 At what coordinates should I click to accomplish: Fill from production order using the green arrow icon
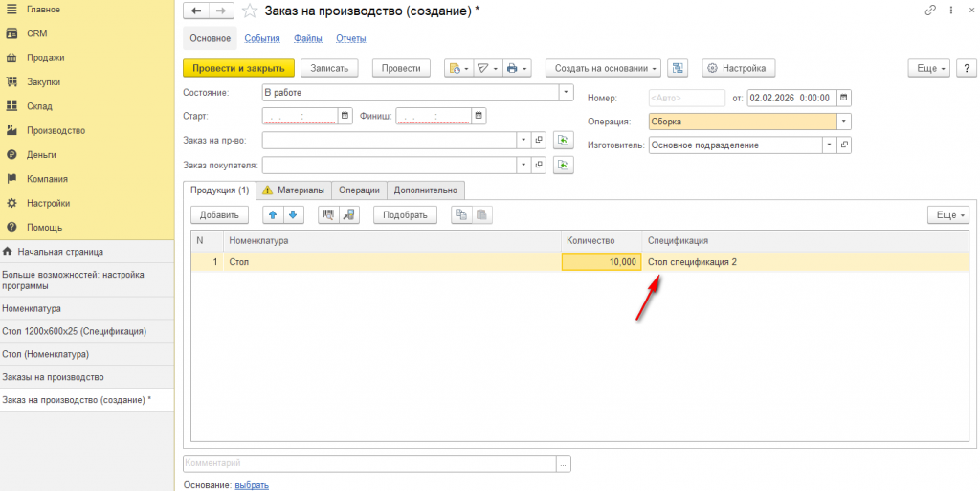click(x=563, y=141)
